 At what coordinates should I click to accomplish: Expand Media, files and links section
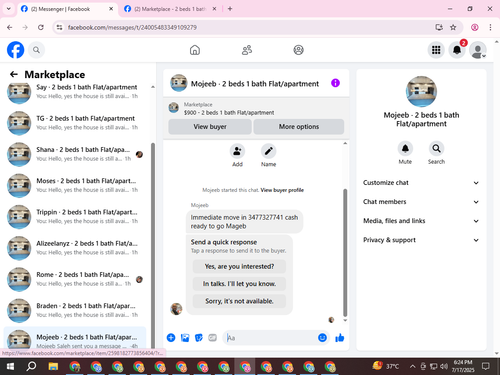(421, 221)
